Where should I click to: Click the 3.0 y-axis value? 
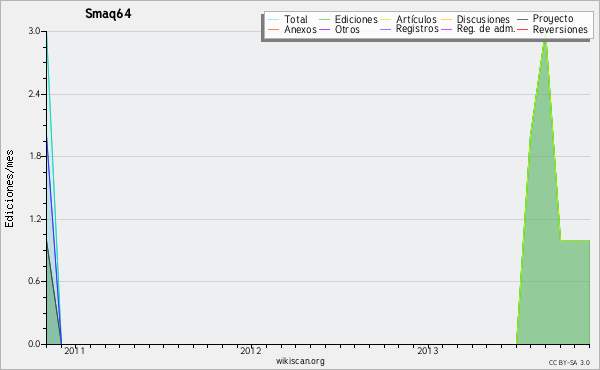coord(34,31)
